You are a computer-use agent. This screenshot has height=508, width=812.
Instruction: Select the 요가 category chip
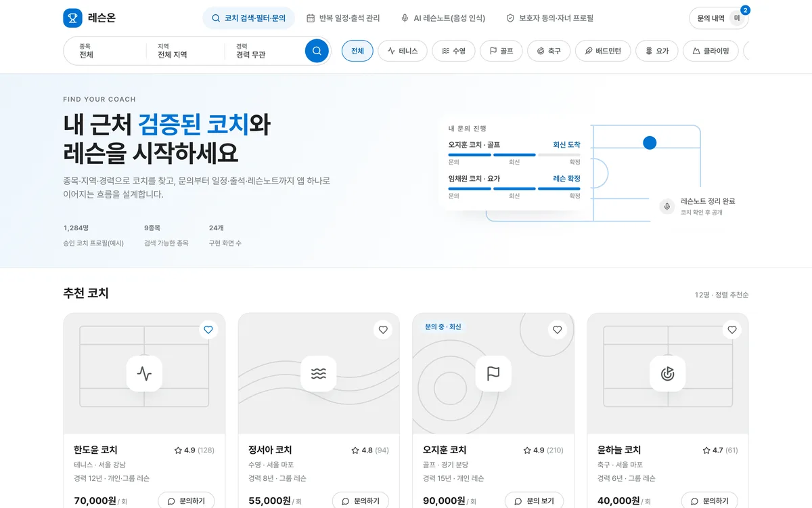coord(657,51)
